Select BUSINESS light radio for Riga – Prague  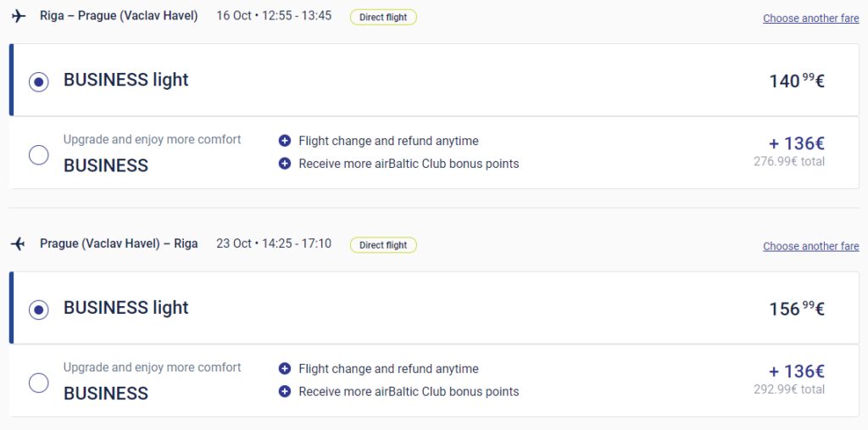(38, 81)
